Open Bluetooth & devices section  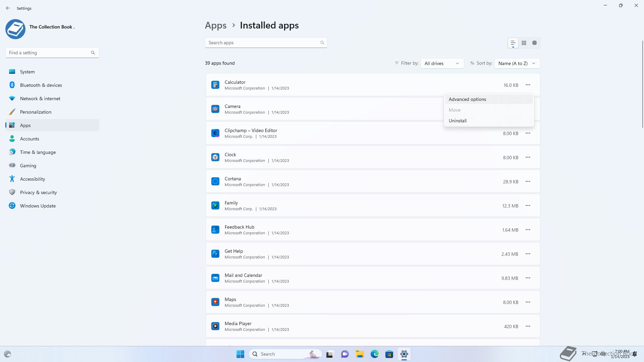(x=41, y=85)
